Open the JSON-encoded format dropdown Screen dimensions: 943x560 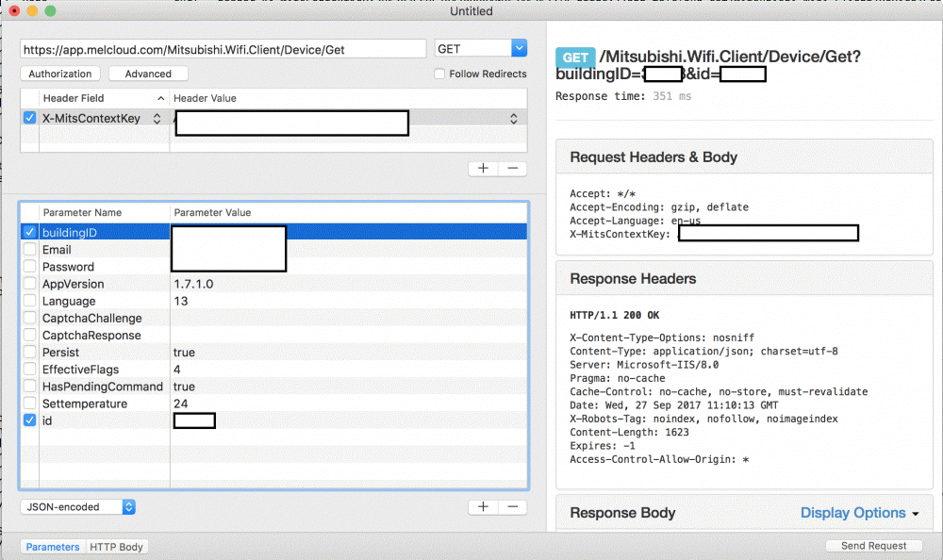point(77,507)
